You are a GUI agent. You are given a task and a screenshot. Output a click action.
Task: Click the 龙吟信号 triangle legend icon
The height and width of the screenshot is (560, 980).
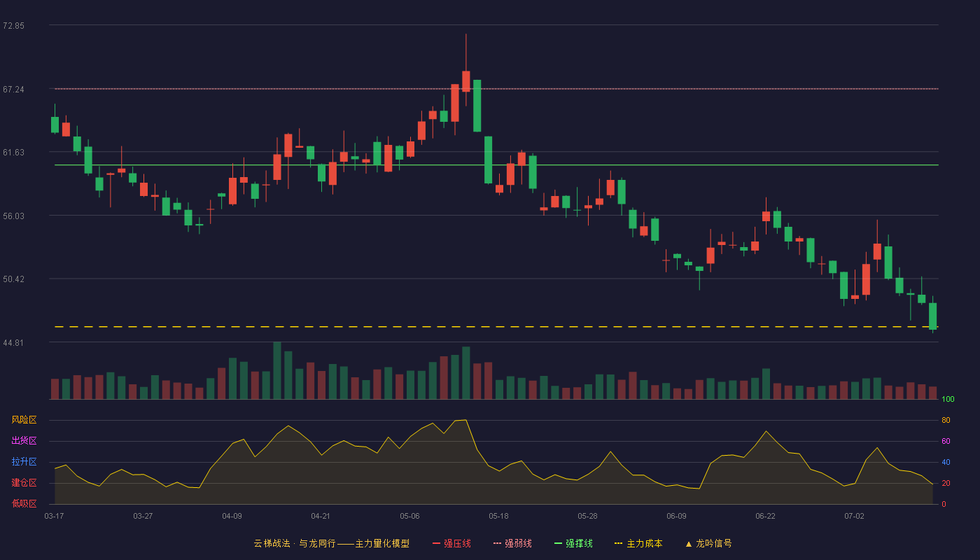point(688,544)
